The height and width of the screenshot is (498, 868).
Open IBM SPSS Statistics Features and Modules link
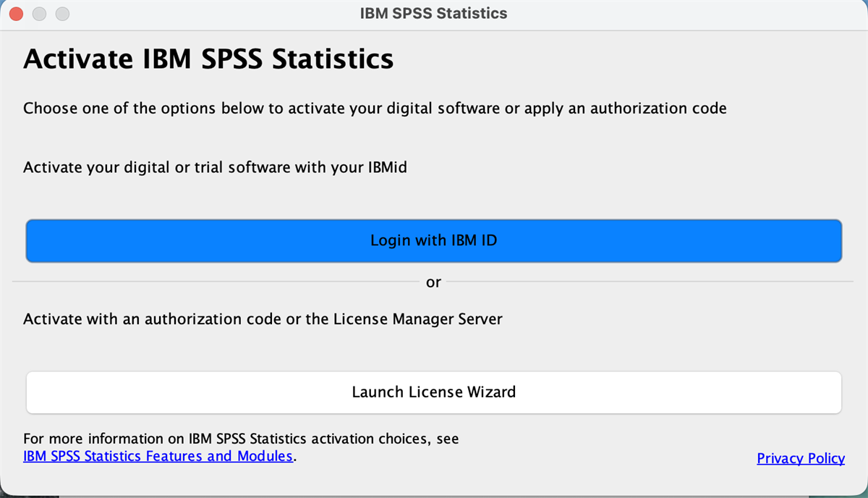[158, 456]
